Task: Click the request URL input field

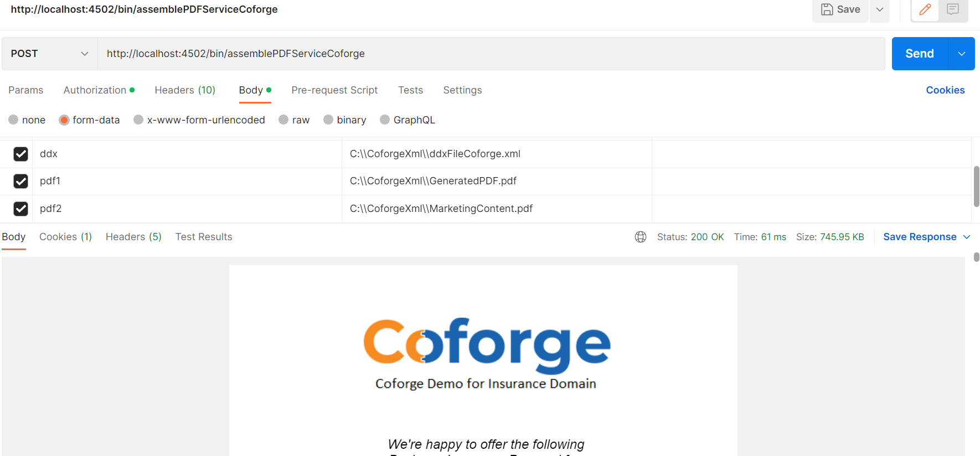Action: pyautogui.click(x=491, y=54)
